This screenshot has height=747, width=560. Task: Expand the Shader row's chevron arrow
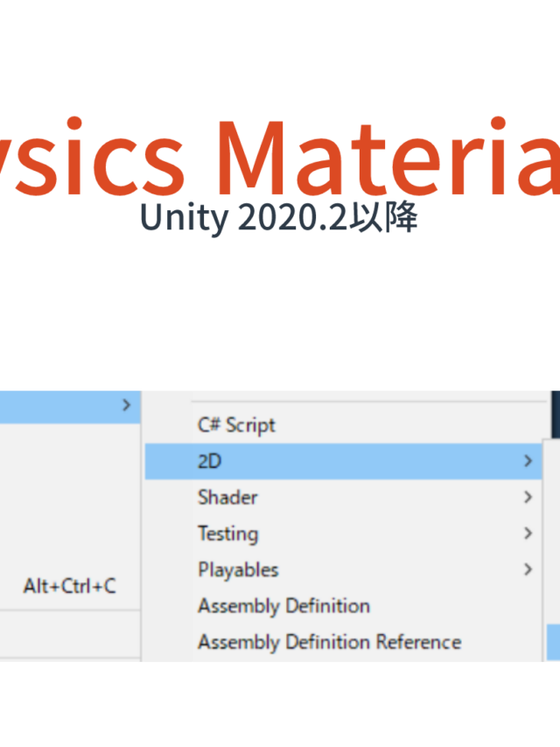pyautogui.click(x=528, y=497)
